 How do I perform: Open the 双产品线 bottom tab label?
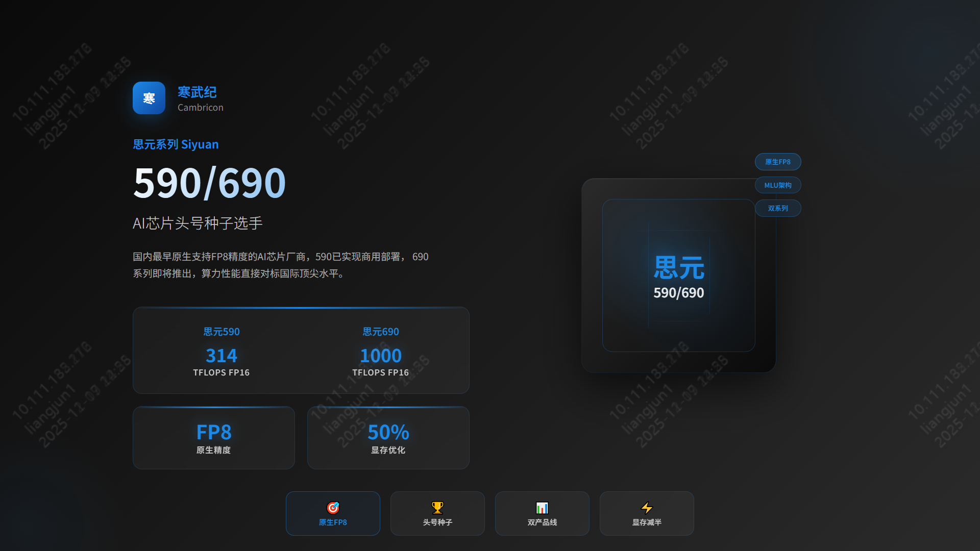coord(542,522)
